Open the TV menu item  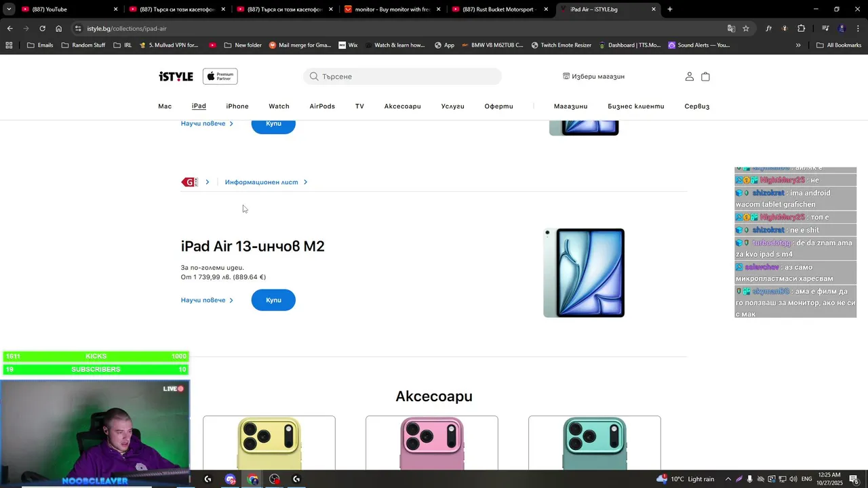tap(359, 106)
